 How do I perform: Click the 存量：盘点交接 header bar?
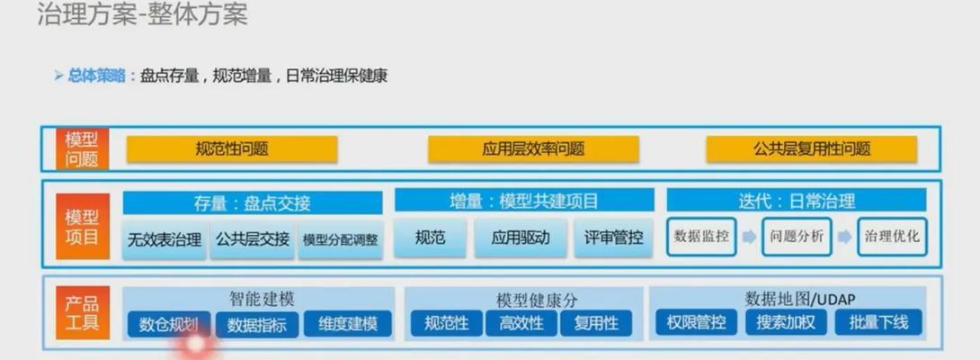tap(253, 202)
